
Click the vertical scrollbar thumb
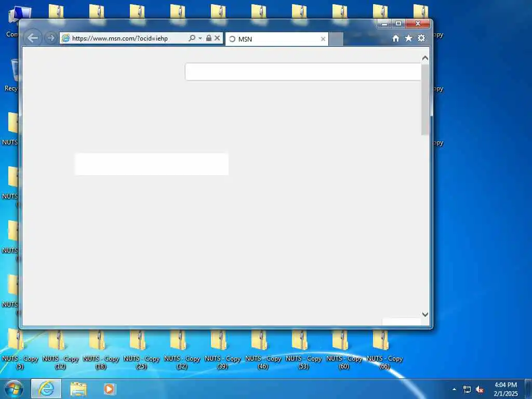coord(425,99)
